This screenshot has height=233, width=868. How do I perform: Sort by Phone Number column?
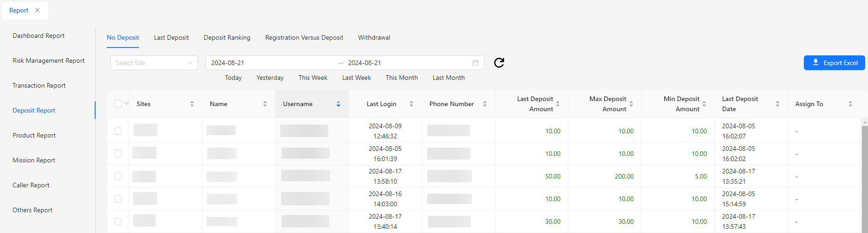pyautogui.click(x=485, y=104)
